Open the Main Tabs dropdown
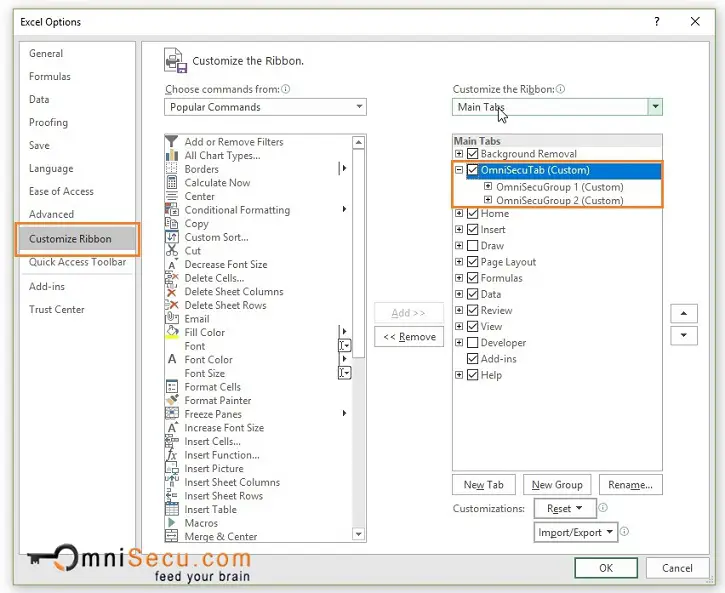The width and height of the screenshot is (725, 593). coord(557,107)
